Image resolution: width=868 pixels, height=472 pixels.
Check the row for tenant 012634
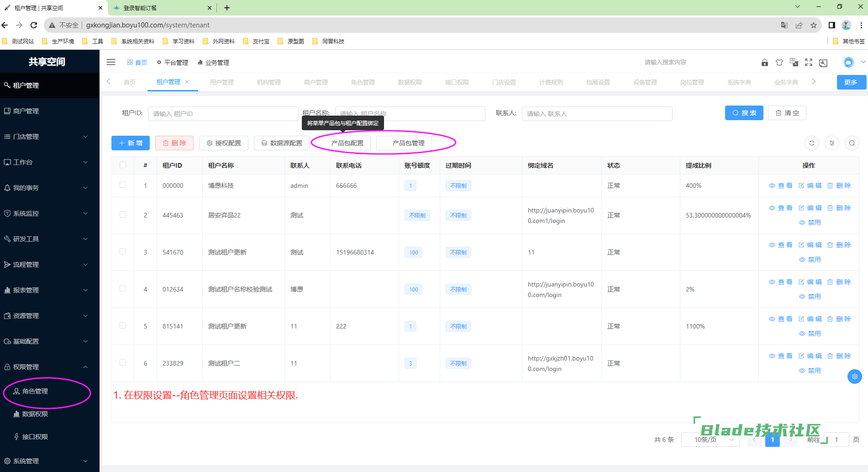pos(123,288)
